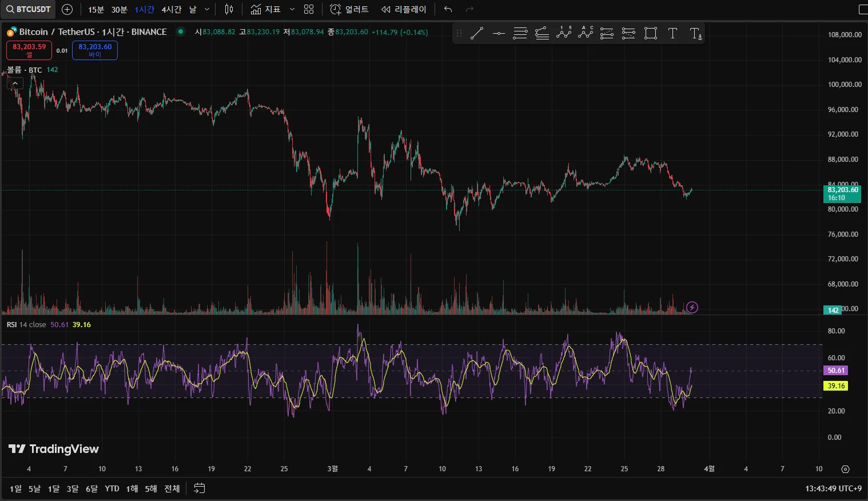Image resolution: width=868 pixels, height=501 pixels.
Task: Select the trend-based Fib extension tool
Action: click(x=542, y=33)
